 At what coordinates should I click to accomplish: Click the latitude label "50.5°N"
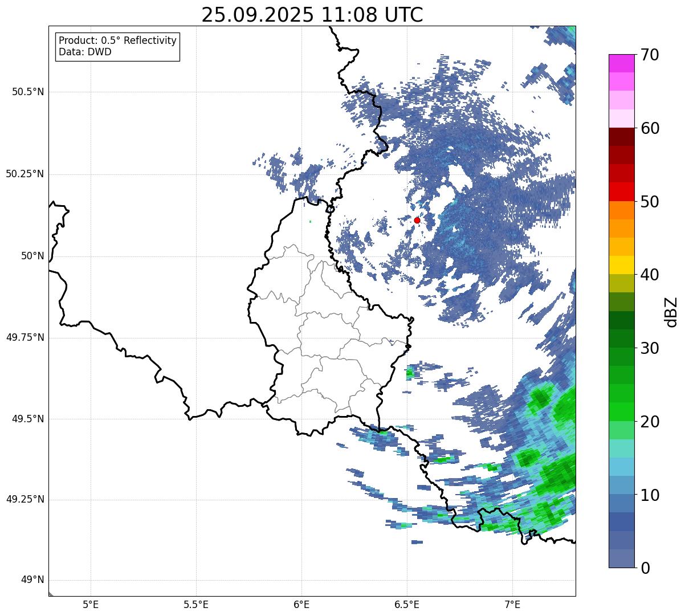tap(28, 92)
